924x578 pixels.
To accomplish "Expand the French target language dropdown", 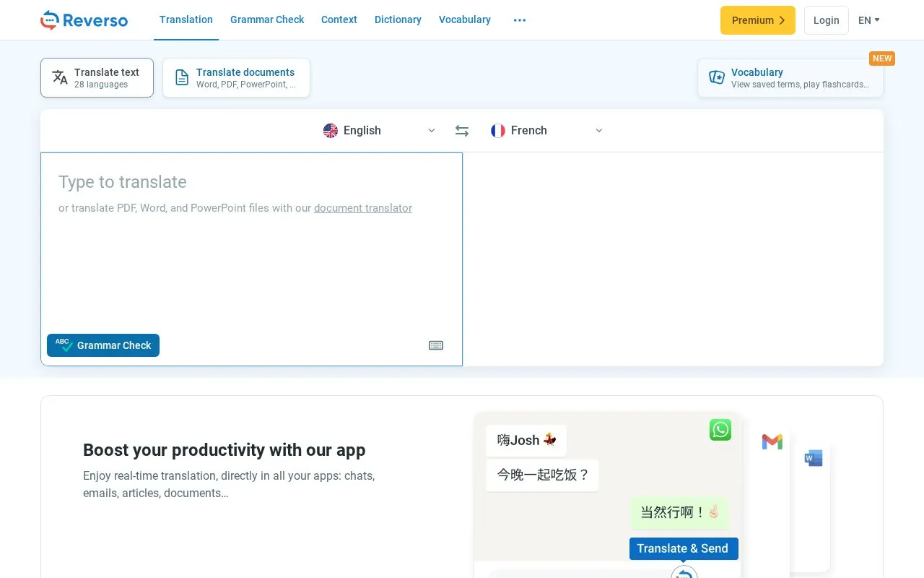I will pyautogui.click(x=547, y=131).
